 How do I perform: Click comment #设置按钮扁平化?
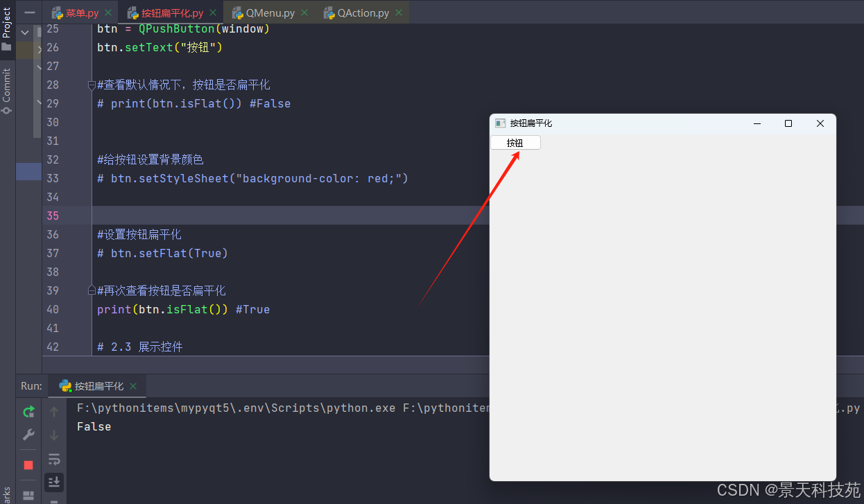139,235
